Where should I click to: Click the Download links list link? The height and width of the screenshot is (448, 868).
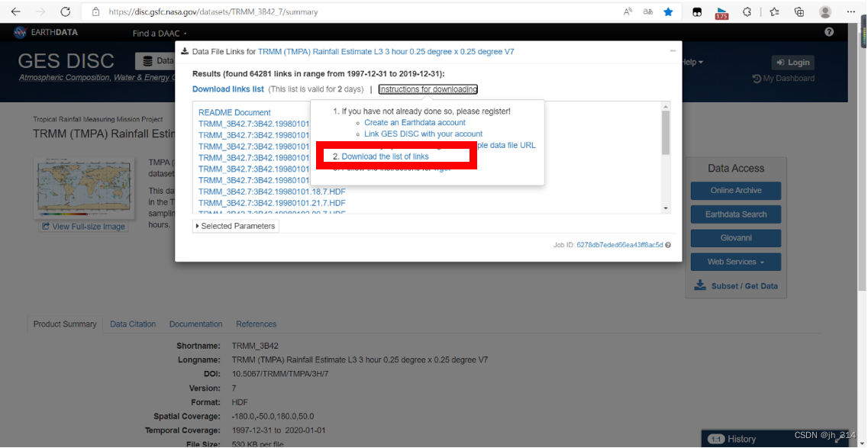228,89
